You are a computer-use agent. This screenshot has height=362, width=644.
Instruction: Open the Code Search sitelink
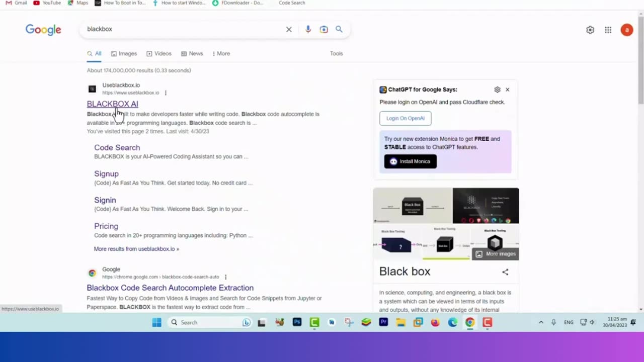coord(117,147)
